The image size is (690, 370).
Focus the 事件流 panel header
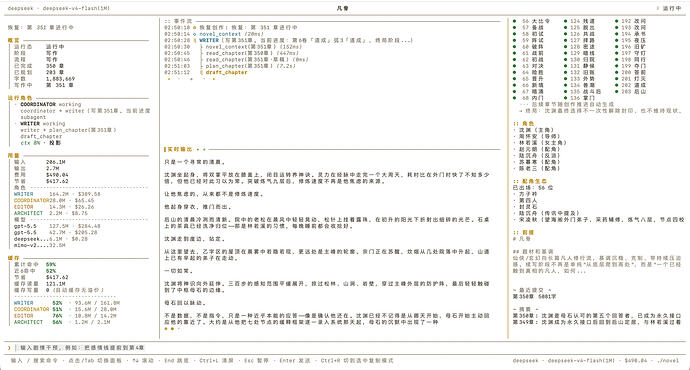(178, 21)
